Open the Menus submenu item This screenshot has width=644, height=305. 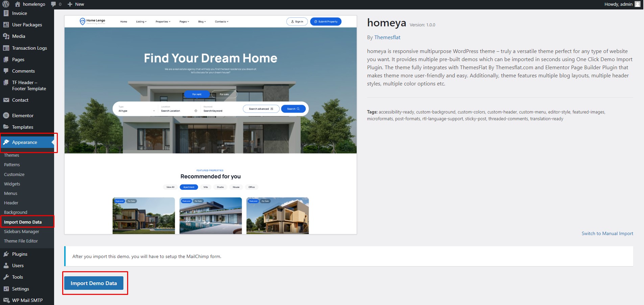coord(10,194)
